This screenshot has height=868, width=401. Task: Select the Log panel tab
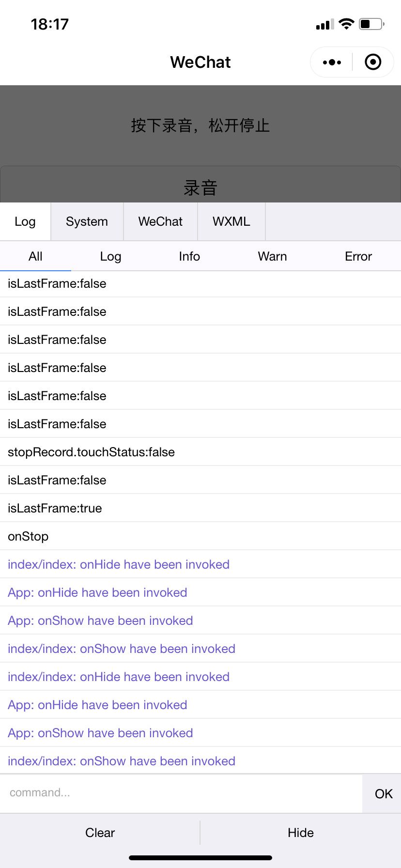pyautogui.click(x=25, y=221)
